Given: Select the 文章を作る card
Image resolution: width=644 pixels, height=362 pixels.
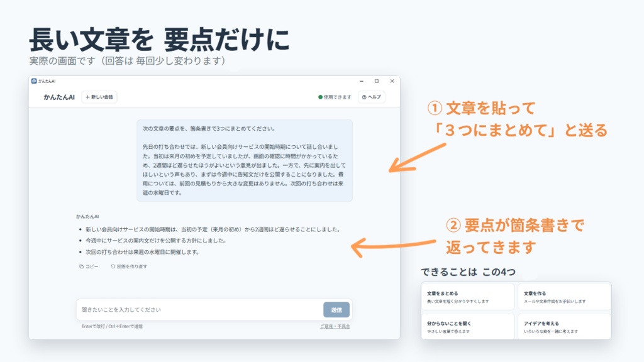Looking at the screenshot, I should coord(564,297).
